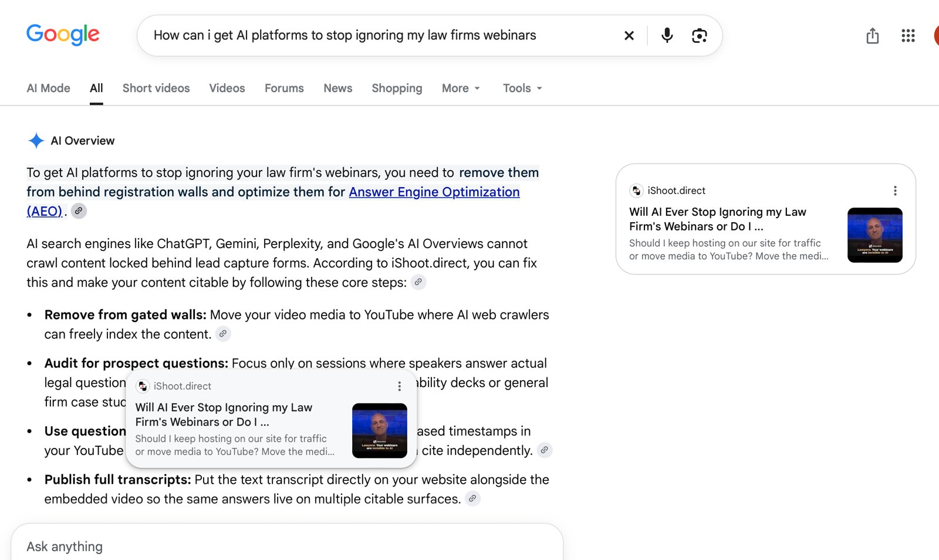
Task: Expand the More search filters dropdown
Action: [x=461, y=88]
